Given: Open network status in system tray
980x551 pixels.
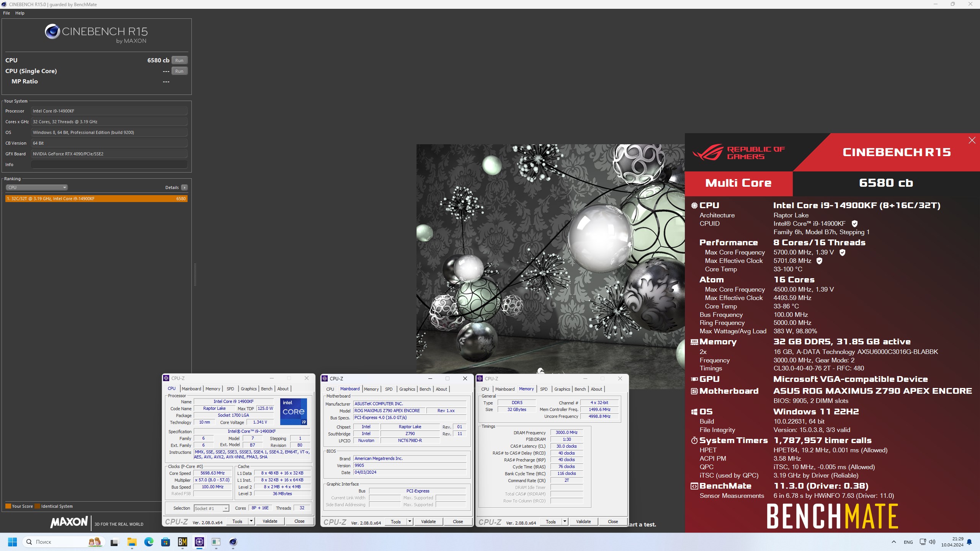Looking at the screenshot, I should tap(923, 542).
